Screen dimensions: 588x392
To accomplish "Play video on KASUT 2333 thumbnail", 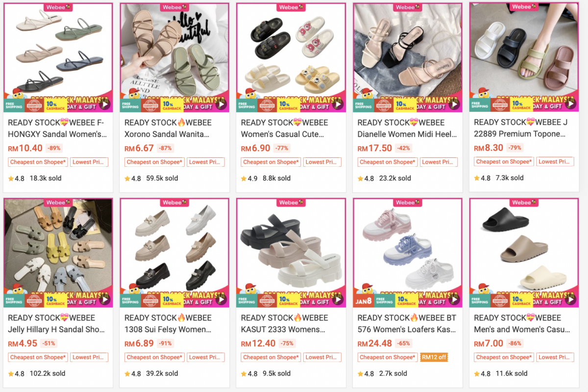I will point(338,299).
